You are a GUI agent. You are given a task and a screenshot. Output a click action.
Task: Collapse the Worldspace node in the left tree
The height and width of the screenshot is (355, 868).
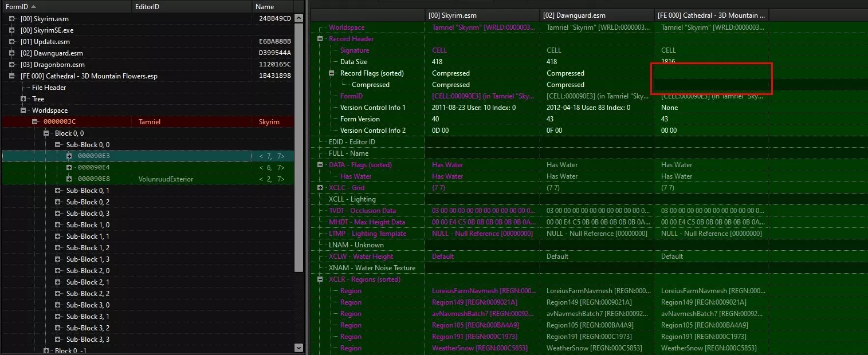(x=23, y=111)
